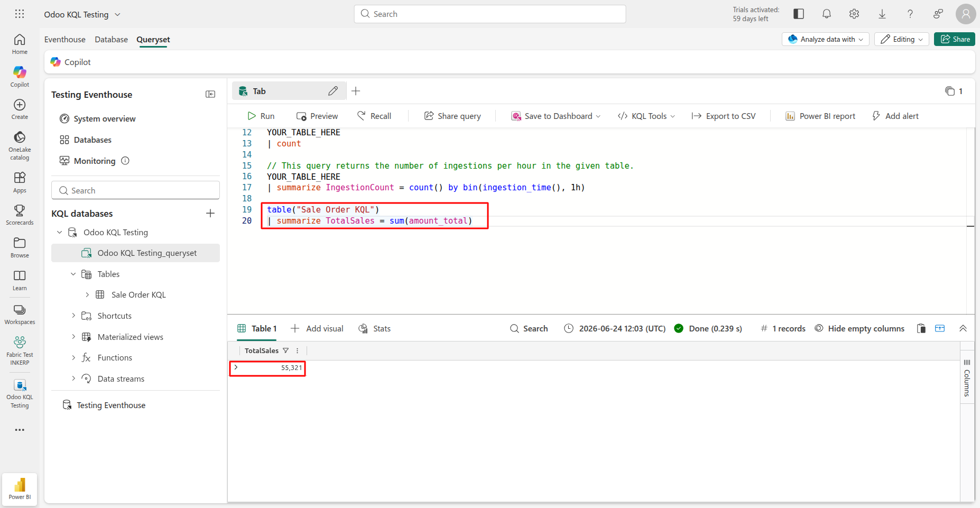Screen dimensions: 980x508
Task: Click the download icon in the header
Action: [x=882, y=14]
